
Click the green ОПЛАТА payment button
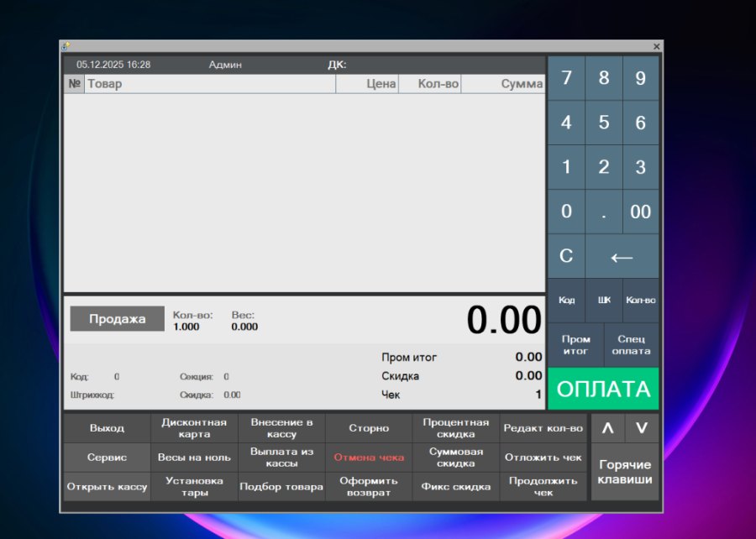click(603, 389)
